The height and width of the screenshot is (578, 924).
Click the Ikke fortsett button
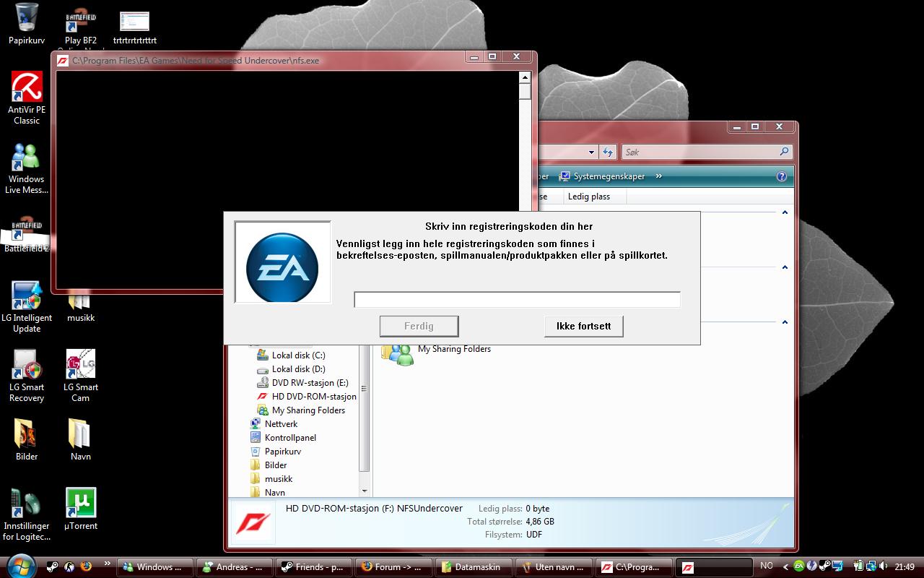click(x=583, y=327)
